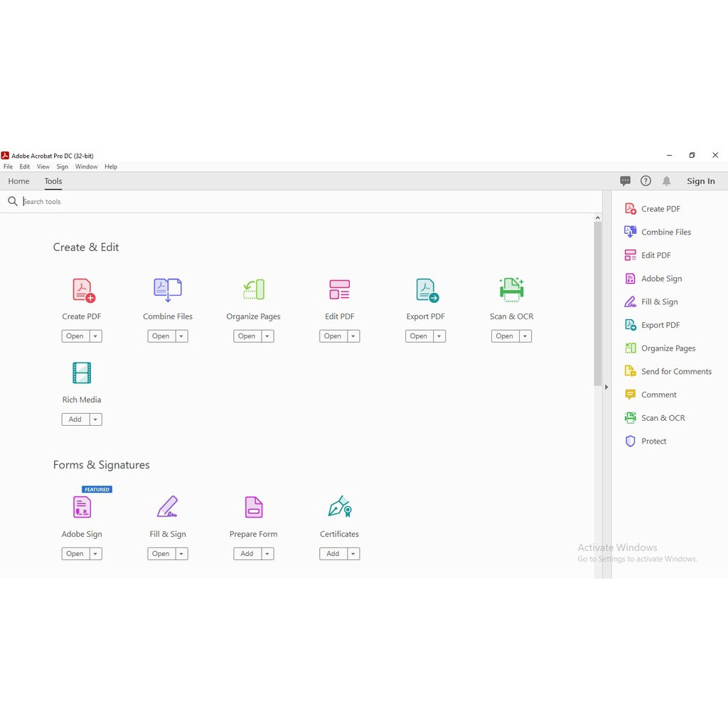The height and width of the screenshot is (728, 728).
Task: Expand the Create PDF Open dropdown arrow
Action: pyautogui.click(x=95, y=336)
